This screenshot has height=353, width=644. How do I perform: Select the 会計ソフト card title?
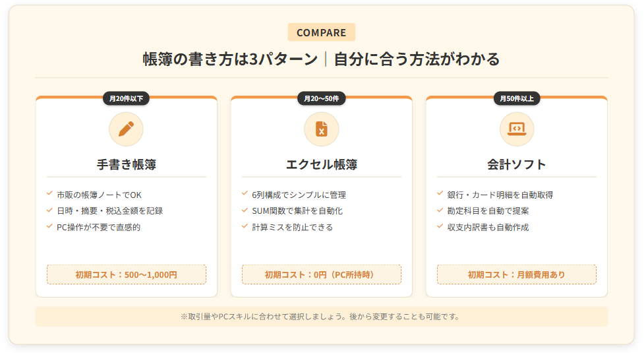516,164
